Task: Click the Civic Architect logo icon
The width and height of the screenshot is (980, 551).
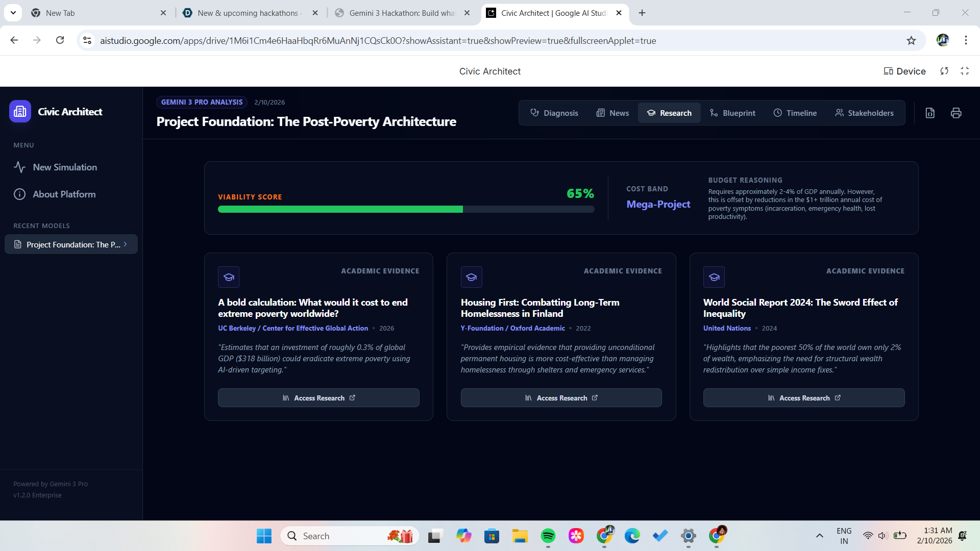Action: pos(20,111)
